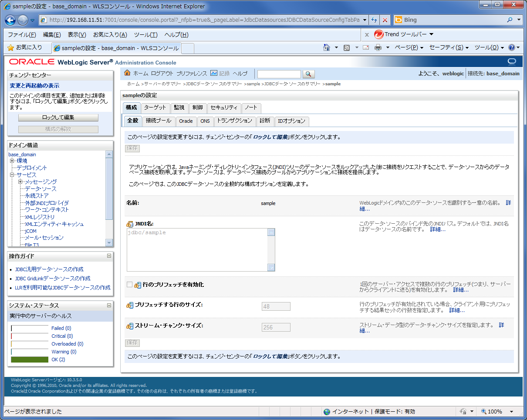Open the Trend ツールバー dropdown
The width and height of the screenshot is (527, 420).
coord(431,34)
